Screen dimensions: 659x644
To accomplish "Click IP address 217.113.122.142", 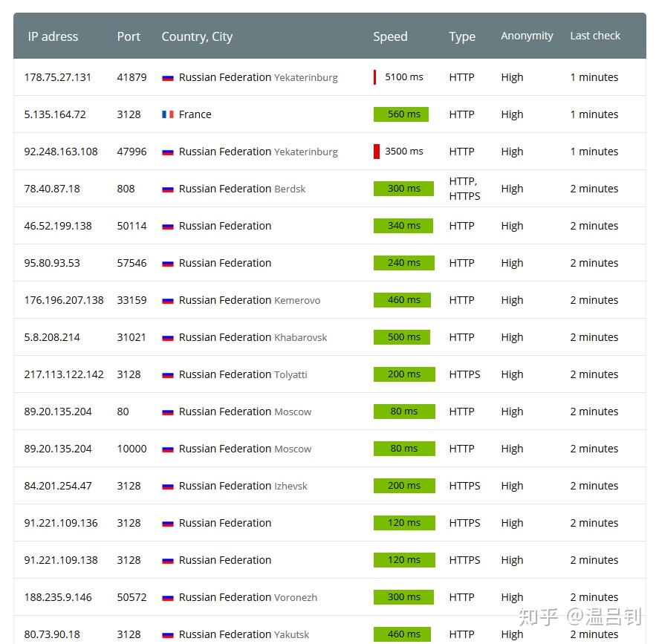I will [x=64, y=374].
